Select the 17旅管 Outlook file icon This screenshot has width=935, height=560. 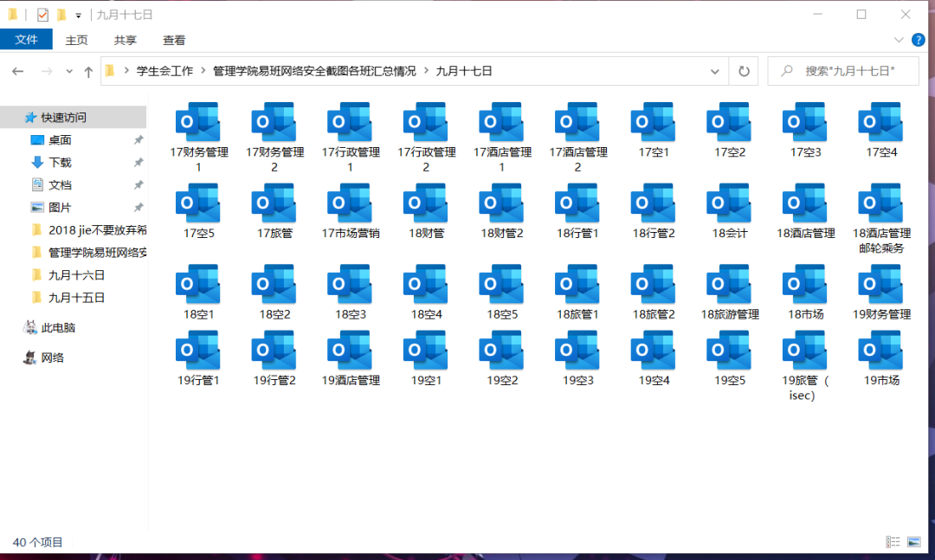[x=274, y=203]
